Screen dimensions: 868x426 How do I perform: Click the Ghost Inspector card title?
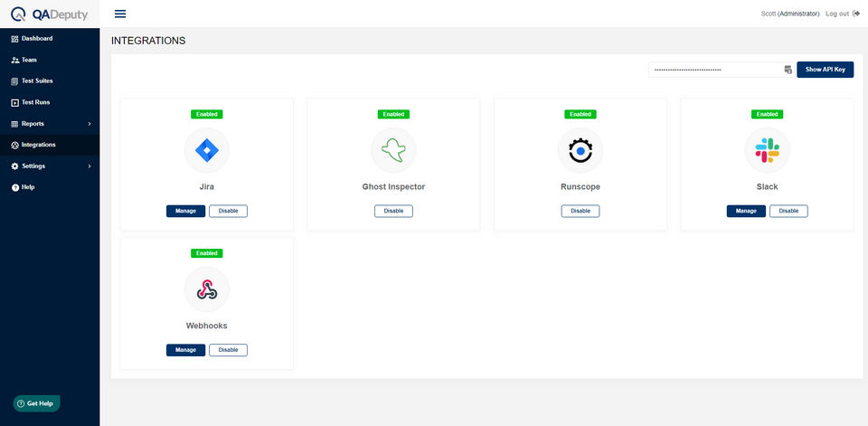coord(393,187)
